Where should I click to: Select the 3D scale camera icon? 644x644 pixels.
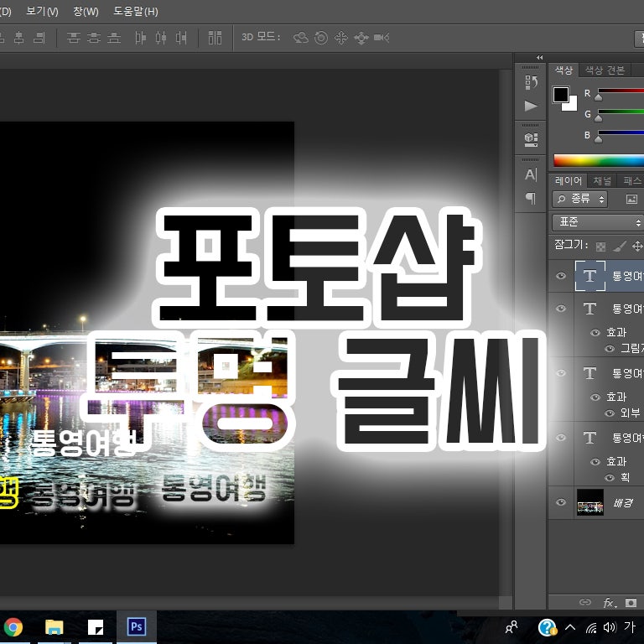tap(382, 39)
